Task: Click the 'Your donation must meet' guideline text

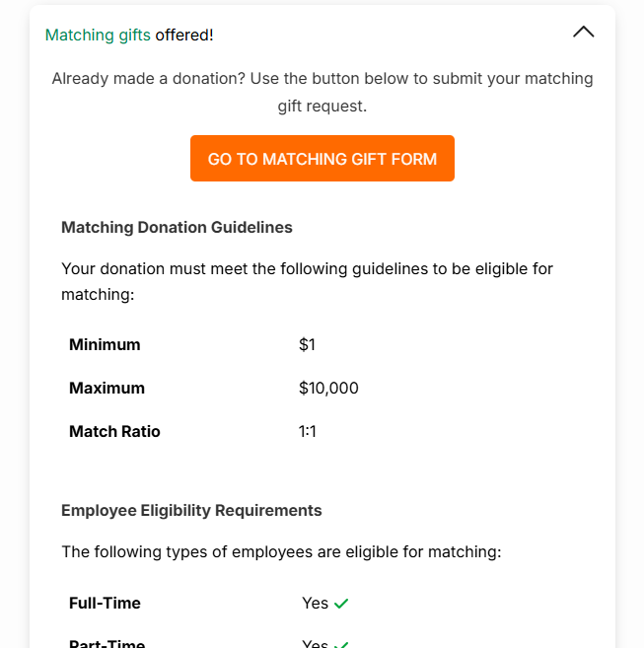Action: pos(307,281)
